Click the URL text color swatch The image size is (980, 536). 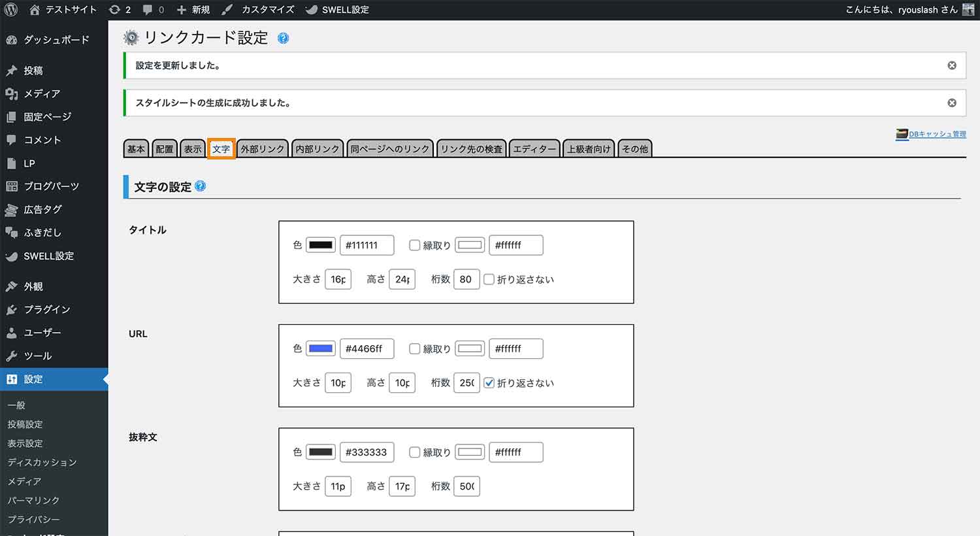pos(319,348)
